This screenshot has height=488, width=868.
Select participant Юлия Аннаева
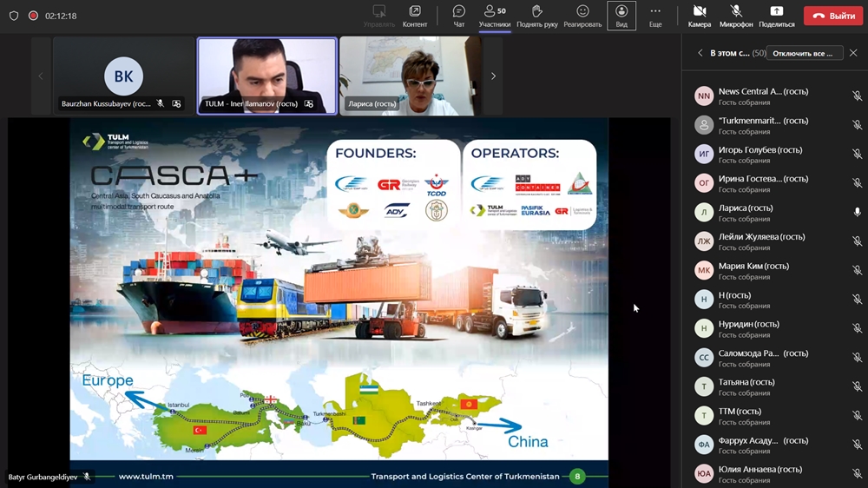(775, 474)
